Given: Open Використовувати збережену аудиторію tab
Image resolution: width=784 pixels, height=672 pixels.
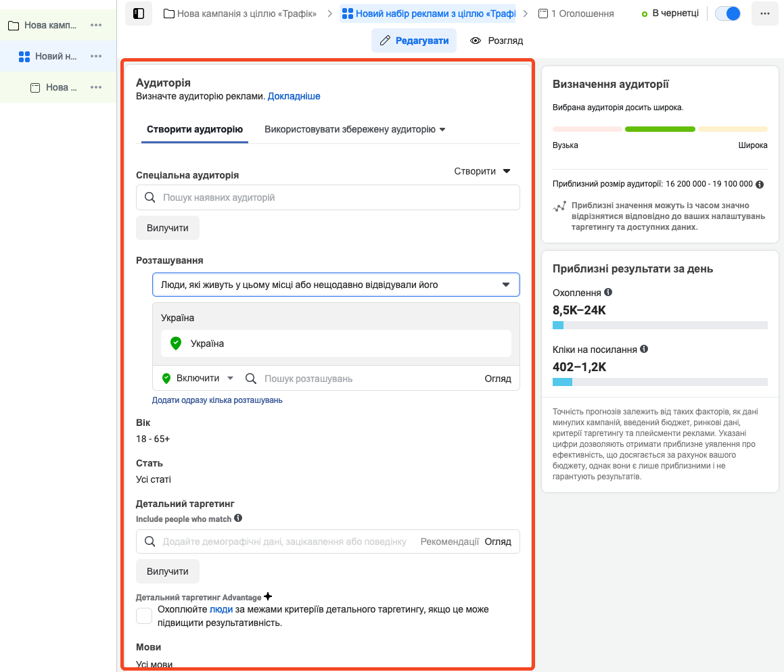Looking at the screenshot, I should point(354,129).
